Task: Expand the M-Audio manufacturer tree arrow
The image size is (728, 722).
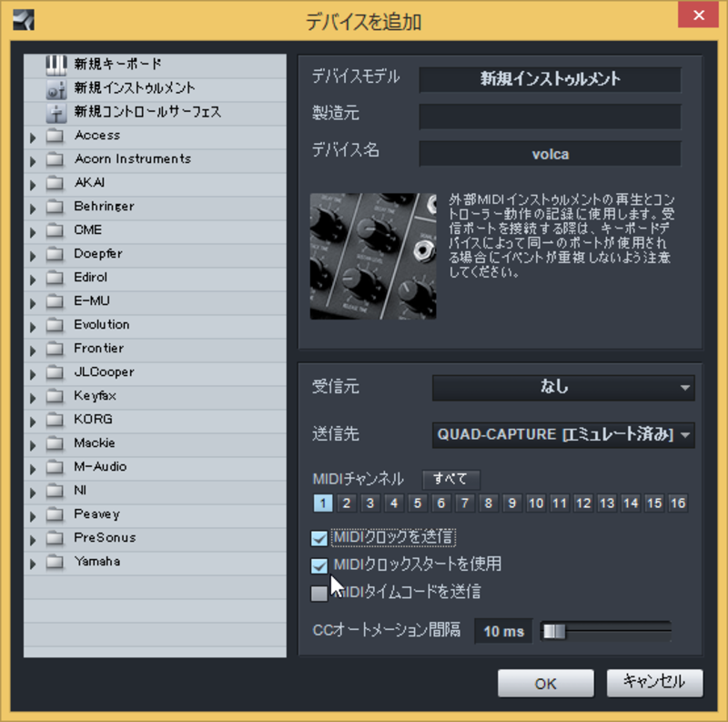Action: pos(33,470)
